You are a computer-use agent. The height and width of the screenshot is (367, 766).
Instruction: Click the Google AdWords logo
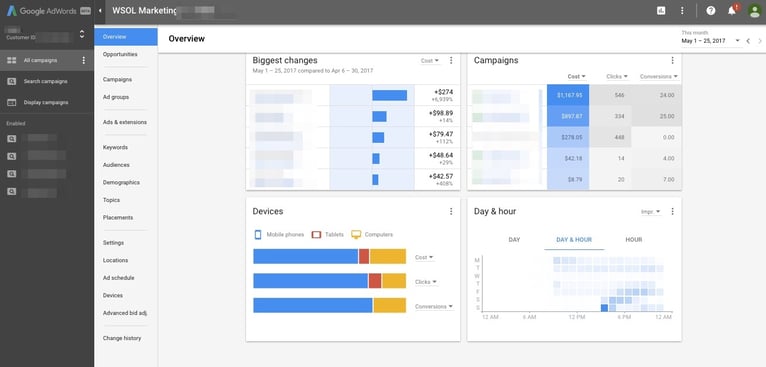pos(48,11)
